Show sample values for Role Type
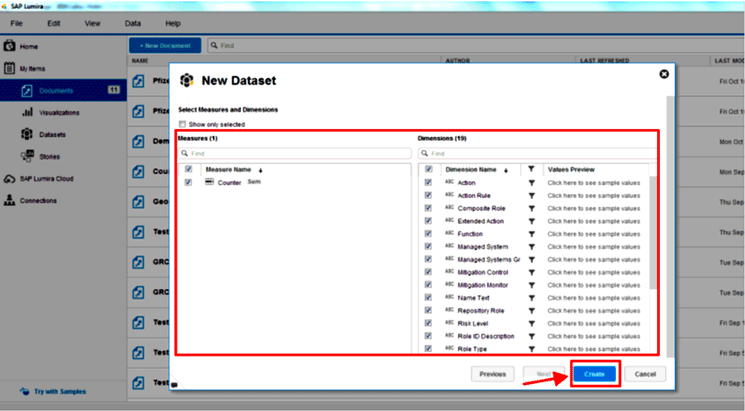The image size is (745, 411). coord(593,349)
